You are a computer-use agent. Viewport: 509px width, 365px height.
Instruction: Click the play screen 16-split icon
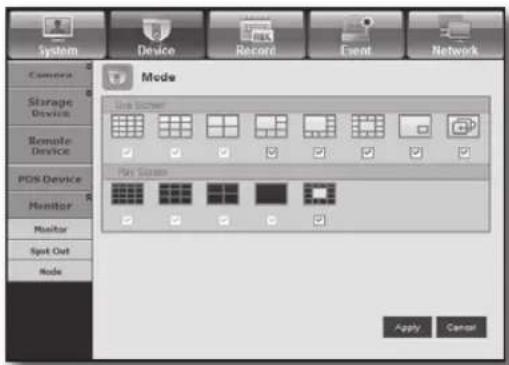127,194
